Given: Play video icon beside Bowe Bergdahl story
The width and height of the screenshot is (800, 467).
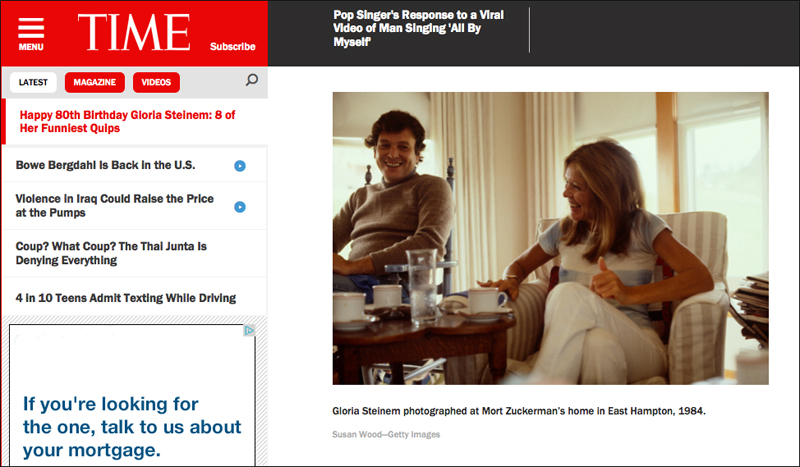Looking at the screenshot, I should (240, 166).
